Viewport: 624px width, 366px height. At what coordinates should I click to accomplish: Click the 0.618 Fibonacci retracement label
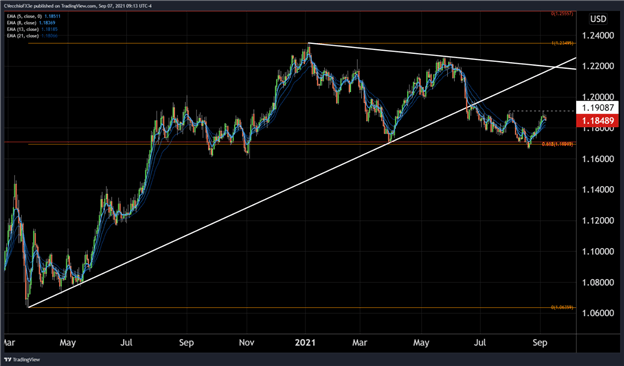click(x=558, y=144)
